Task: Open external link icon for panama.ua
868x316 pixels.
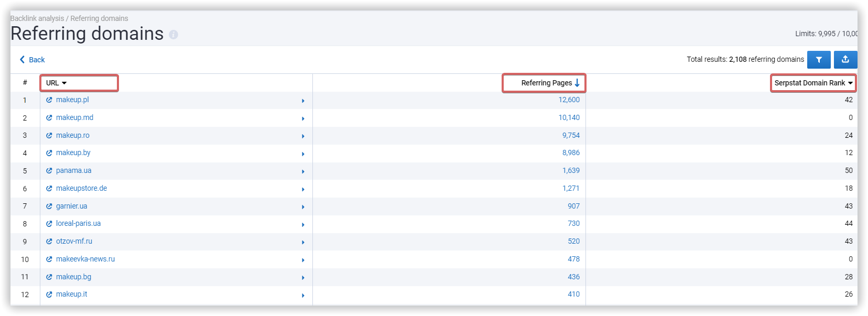Action: (x=49, y=170)
